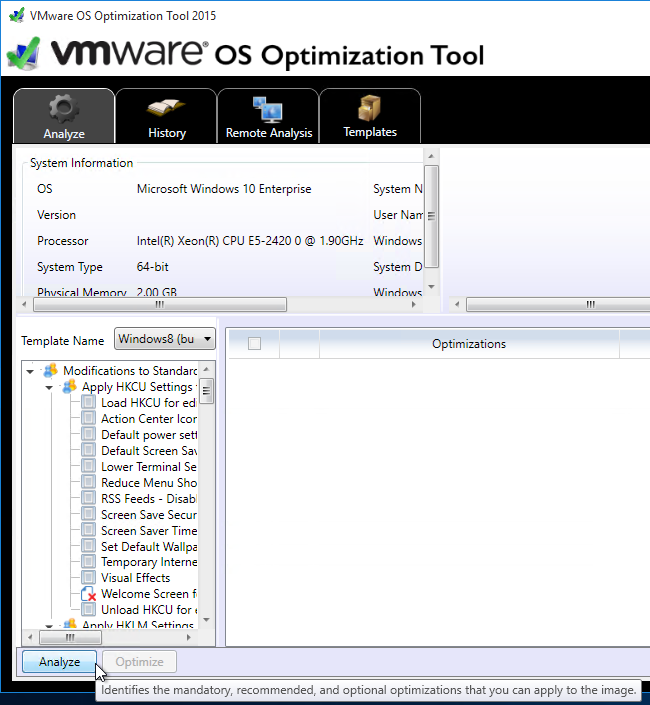Viewport: 650px width, 705px height.
Task: Click the file cabinet Templates icon
Action: click(370, 108)
